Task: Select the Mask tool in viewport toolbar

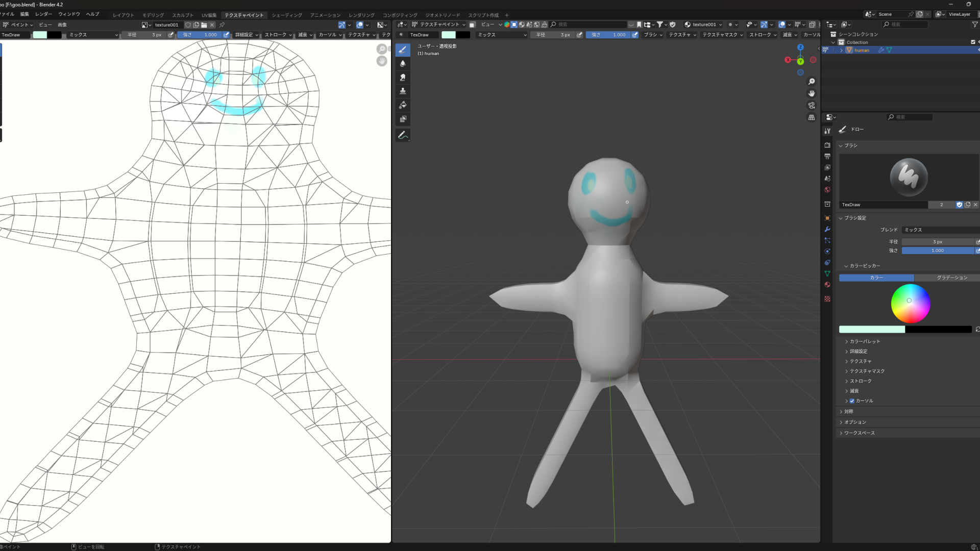Action: (x=403, y=119)
